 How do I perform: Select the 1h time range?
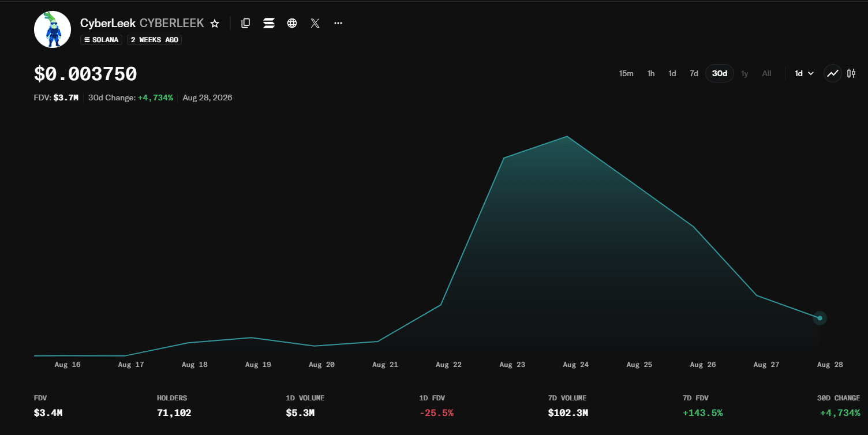tap(651, 73)
